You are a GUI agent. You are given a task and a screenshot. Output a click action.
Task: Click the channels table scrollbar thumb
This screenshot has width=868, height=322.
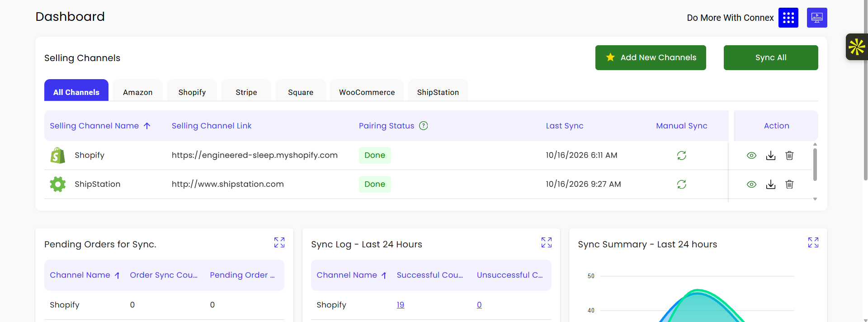click(815, 165)
